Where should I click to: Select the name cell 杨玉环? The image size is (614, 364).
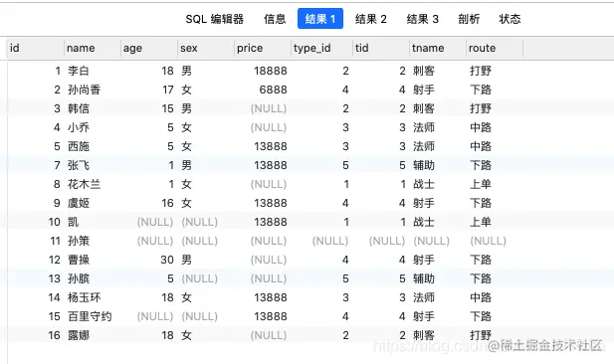(x=84, y=297)
